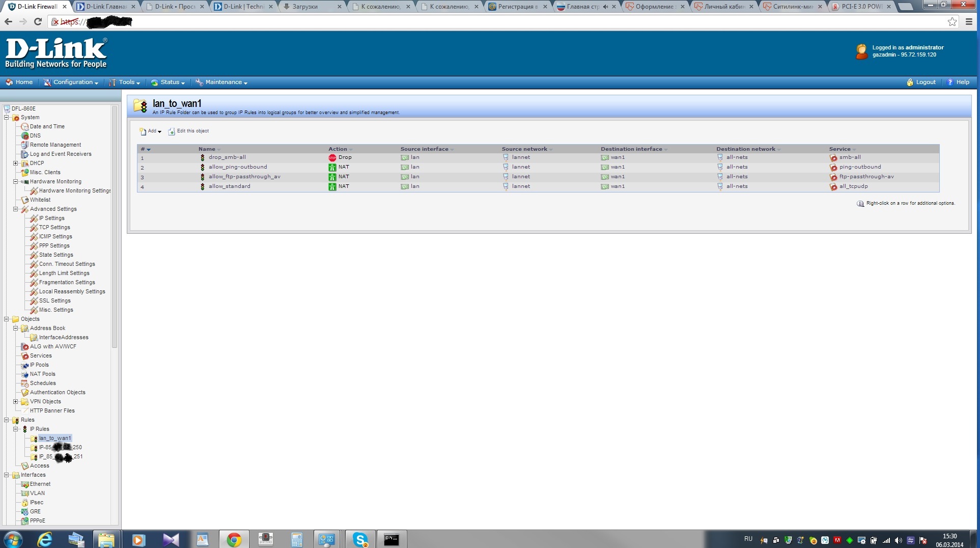Viewport: 980px width, 548px height.
Task: Click the ping-outbound service icon
Action: click(x=833, y=168)
